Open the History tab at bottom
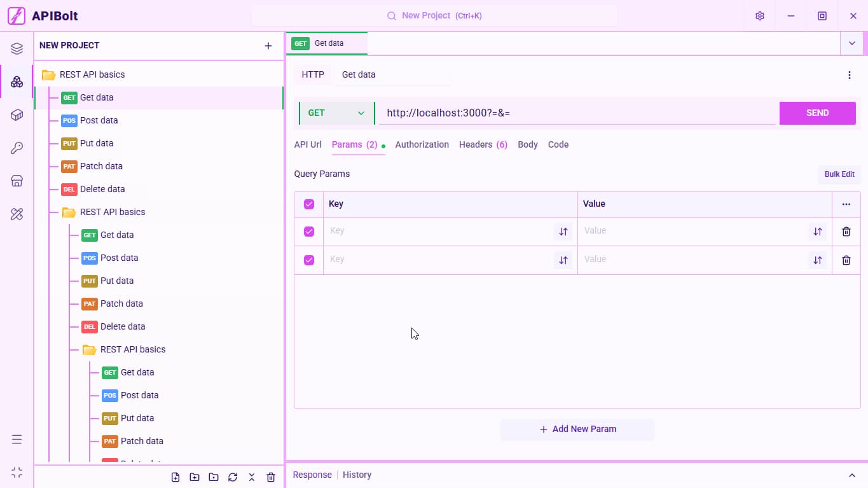 (x=357, y=475)
